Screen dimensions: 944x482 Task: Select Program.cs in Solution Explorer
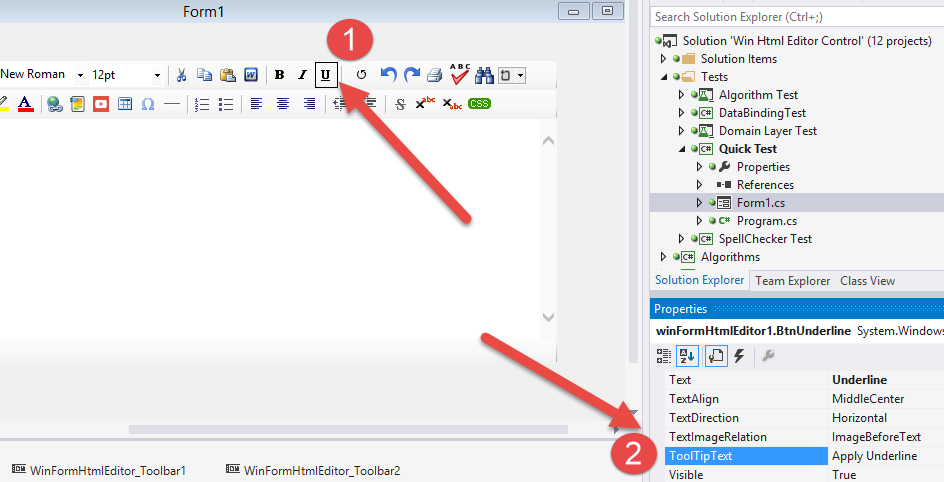click(766, 221)
